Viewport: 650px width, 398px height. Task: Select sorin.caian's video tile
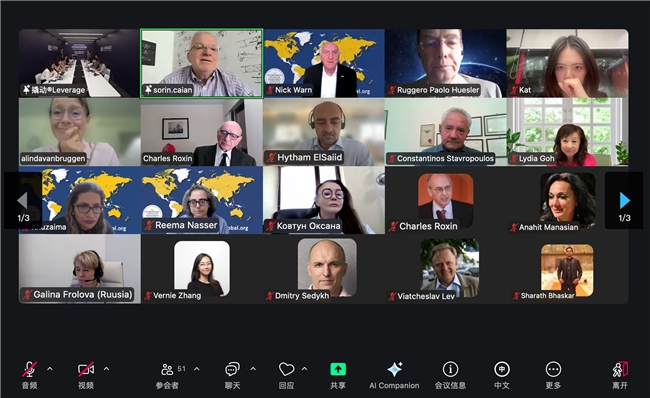click(x=201, y=63)
